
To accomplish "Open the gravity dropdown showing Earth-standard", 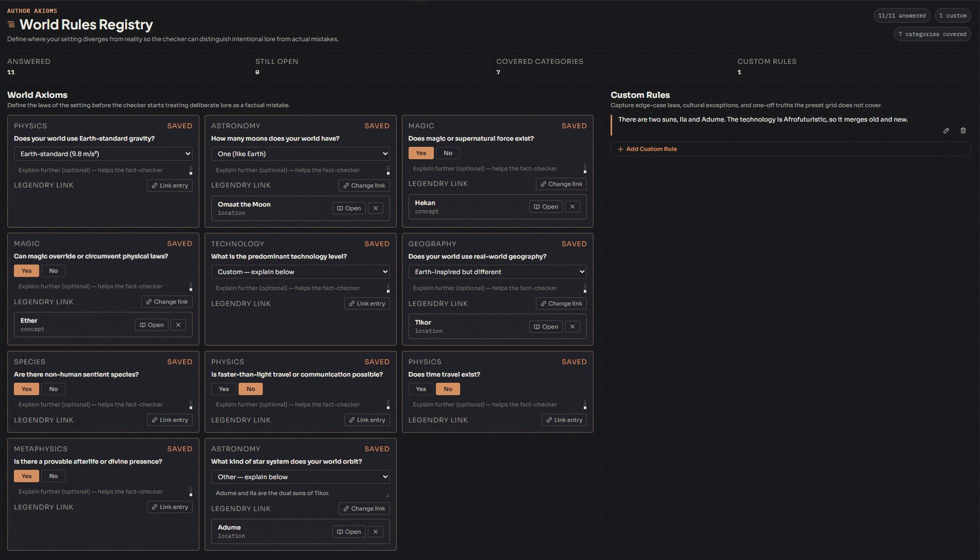I will click(x=103, y=154).
